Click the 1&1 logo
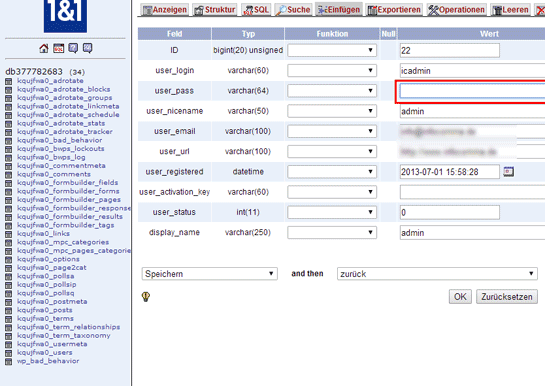The image size is (545, 386). (65, 16)
